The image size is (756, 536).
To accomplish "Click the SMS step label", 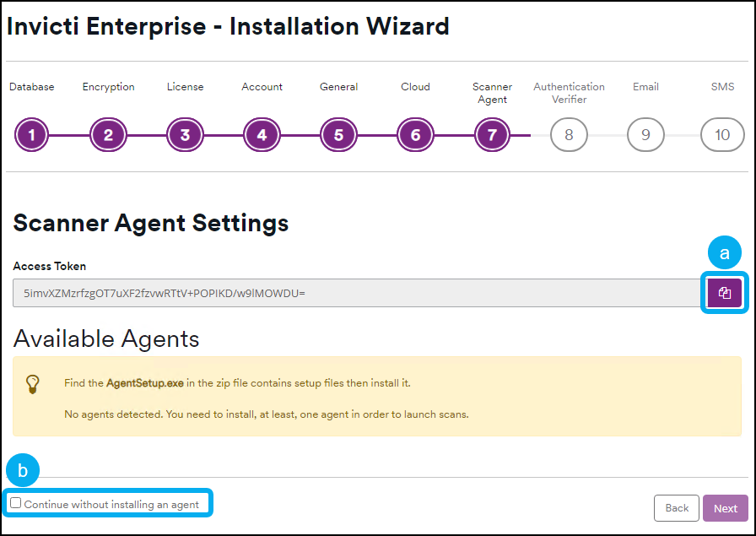I will 722,87.
